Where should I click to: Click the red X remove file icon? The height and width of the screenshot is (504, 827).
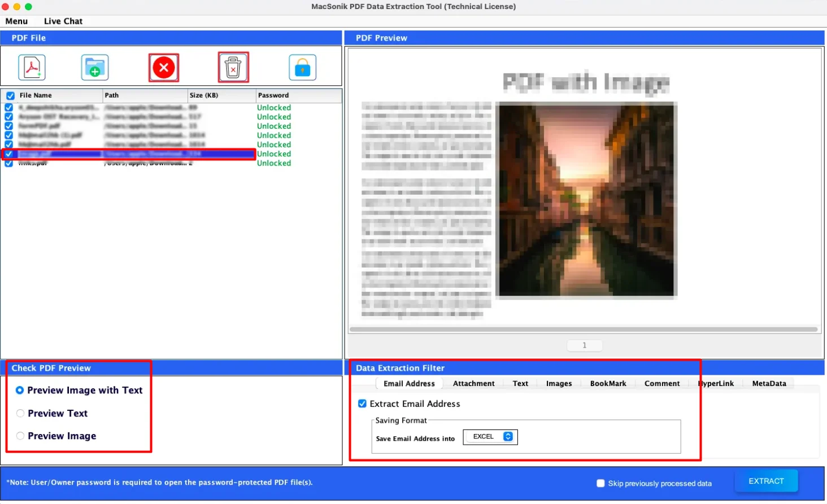coord(164,68)
